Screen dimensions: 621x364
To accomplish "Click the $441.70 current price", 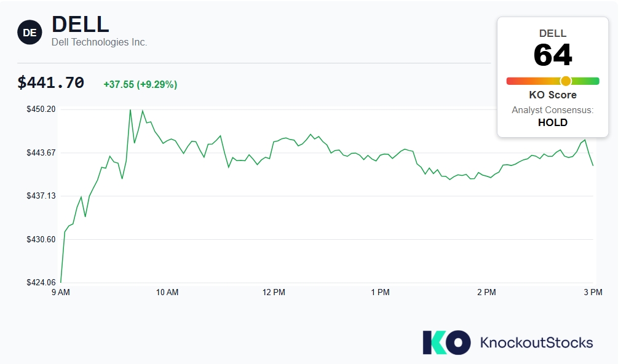I will point(50,83).
